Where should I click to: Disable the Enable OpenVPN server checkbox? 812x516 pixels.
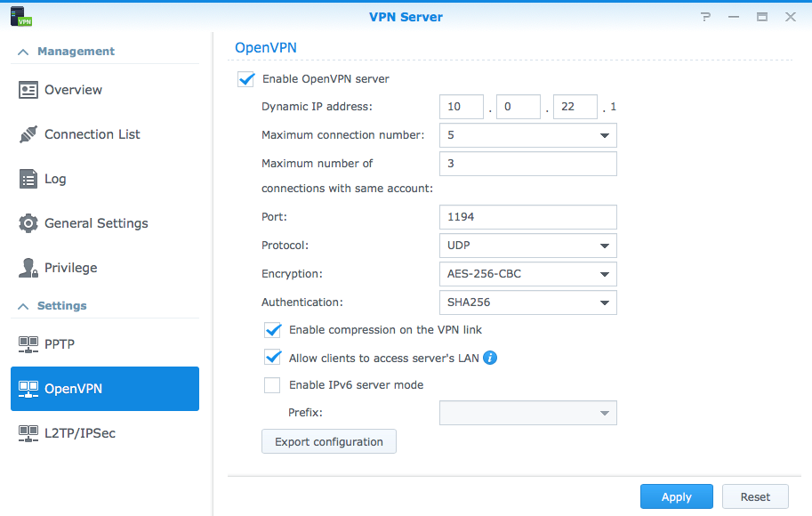245,78
